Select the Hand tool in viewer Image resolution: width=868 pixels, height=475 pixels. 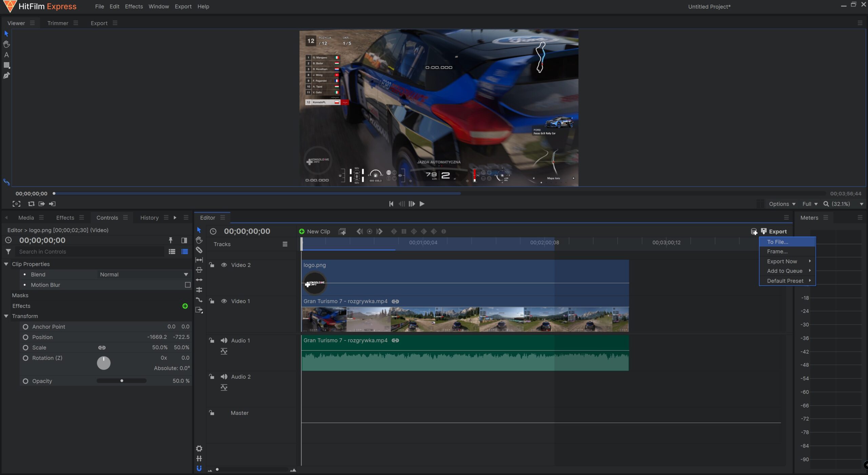[x=6, y=44]
